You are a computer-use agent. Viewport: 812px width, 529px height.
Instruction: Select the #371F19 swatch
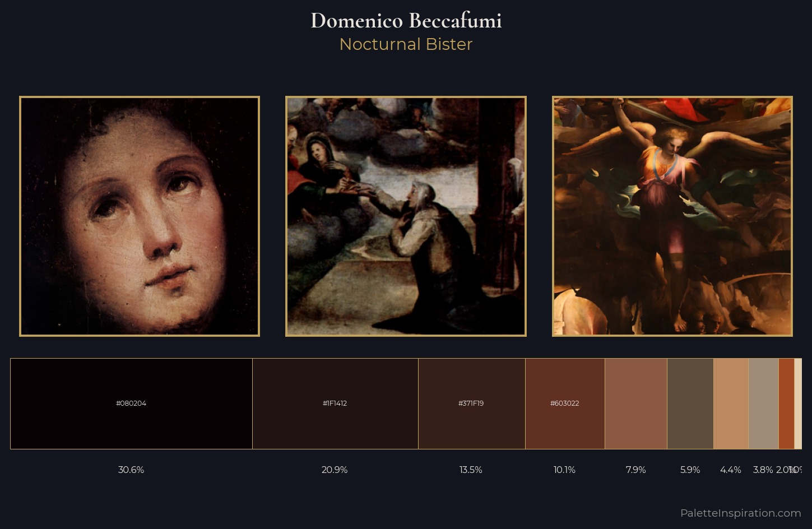pos(472,403)
